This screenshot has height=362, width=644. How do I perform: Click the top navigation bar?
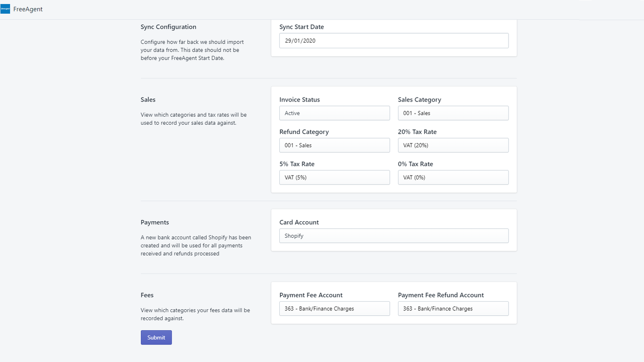click(x=322, y=9)
